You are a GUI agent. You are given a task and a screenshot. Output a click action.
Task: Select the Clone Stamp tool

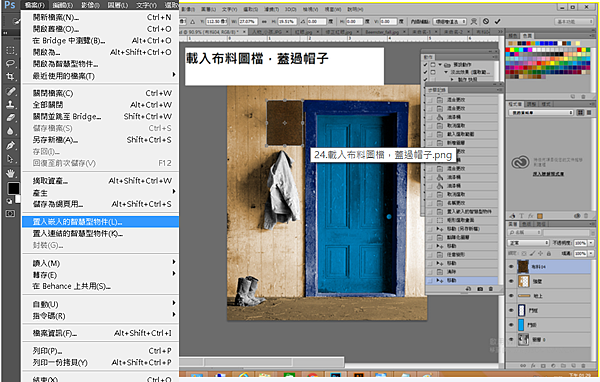point(10,104)
